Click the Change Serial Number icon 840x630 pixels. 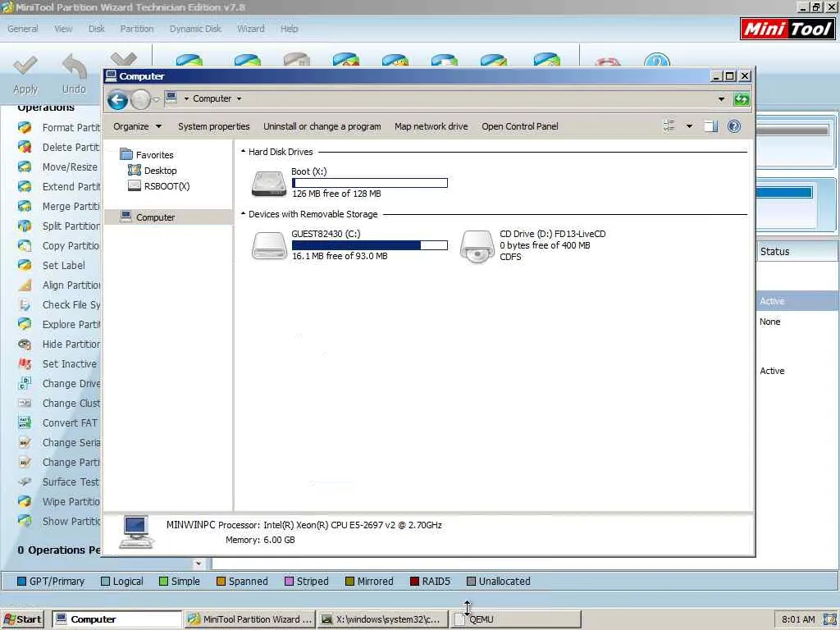coord(25,442)
